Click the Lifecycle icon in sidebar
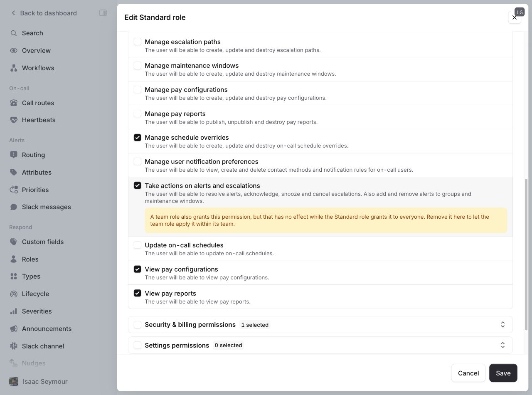The width and height of the screenshot is (532, 395). pos(14,294)
